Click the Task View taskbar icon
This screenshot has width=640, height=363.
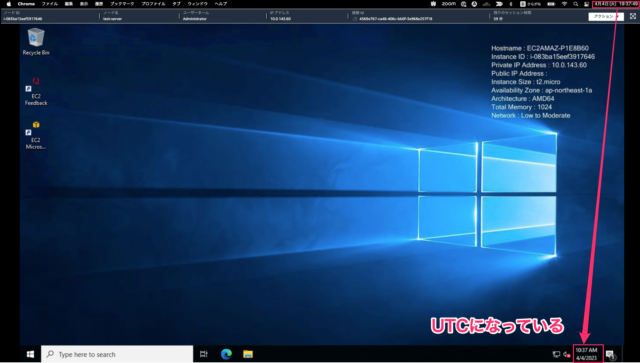pyautogui.click(x=204, y=354)
